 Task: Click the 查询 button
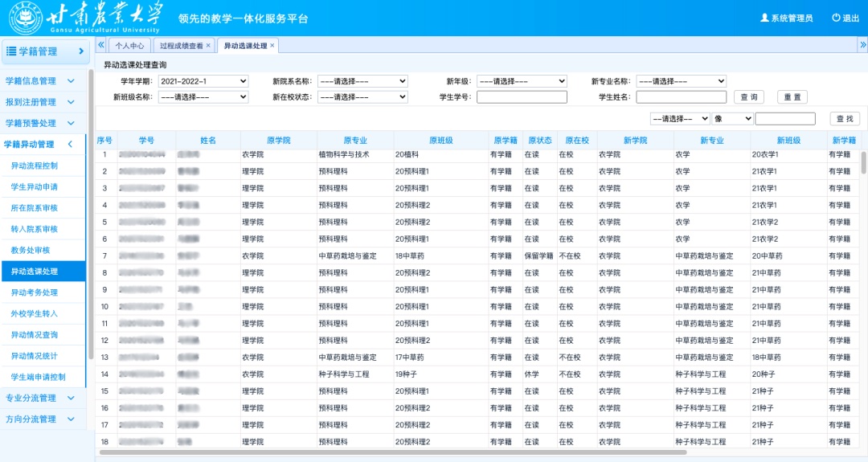(748, 97)
